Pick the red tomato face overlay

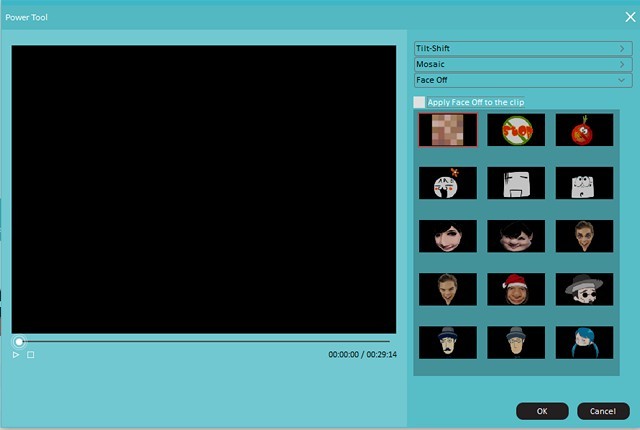[x=584, y=130]
